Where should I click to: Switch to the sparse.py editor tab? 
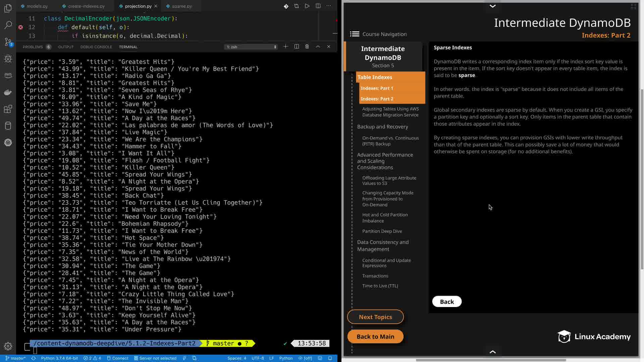tap(181, 6)
